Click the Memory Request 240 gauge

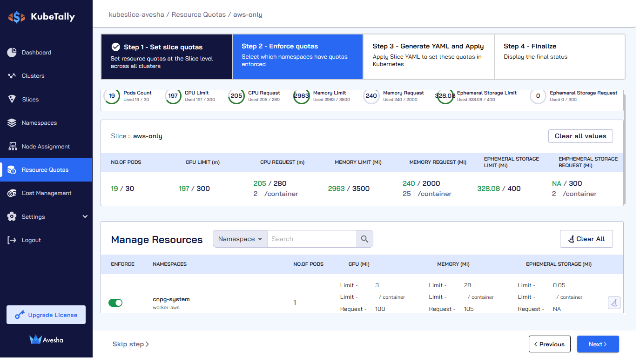pyautogui.click(x=371, y=96)
